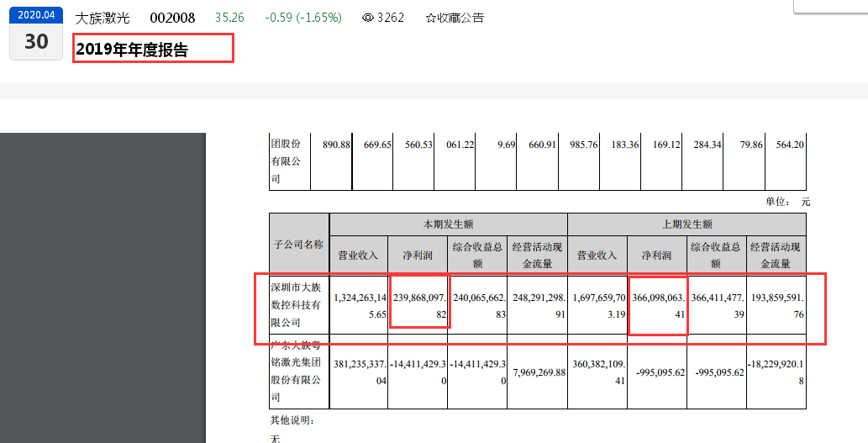Click the white box at top right

point(831,7)
